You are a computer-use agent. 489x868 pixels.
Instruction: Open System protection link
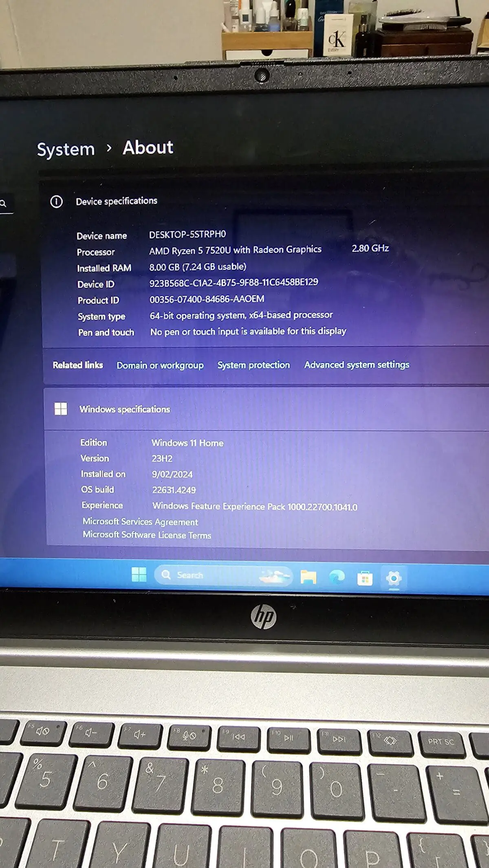tap(253, 365)
